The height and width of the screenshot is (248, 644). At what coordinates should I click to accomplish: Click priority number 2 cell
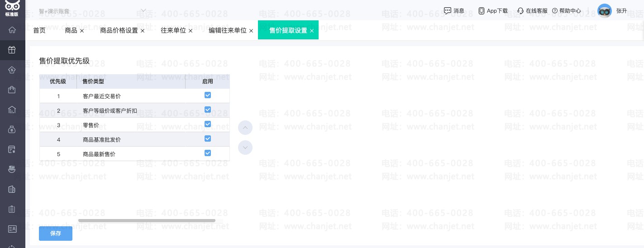click(58, 110)
